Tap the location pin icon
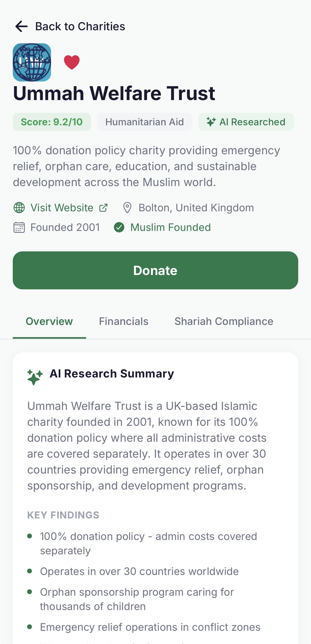This screenshot has height=644, width=311. click(x=127, y=208)
